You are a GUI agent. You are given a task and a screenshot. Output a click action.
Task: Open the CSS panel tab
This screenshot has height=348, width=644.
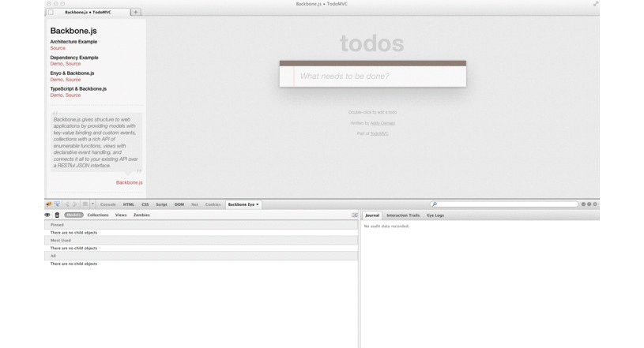145,204
